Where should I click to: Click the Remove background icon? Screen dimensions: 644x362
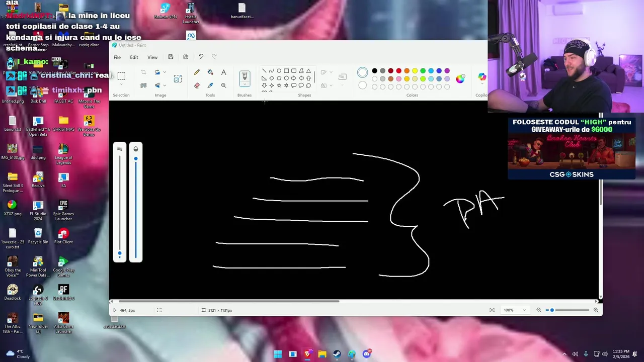pos(143,85)
